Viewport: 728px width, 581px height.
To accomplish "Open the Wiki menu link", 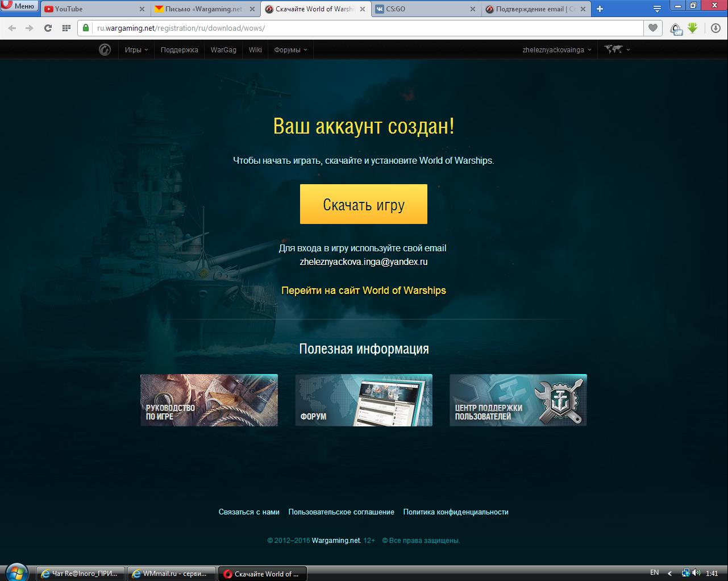I will 255,50.
